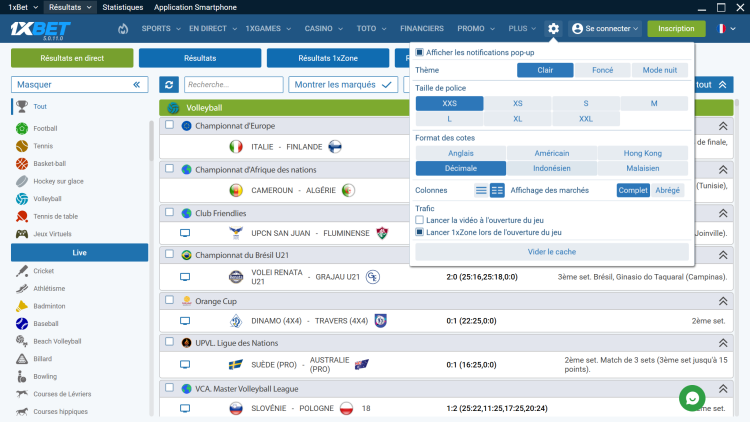Screen dimensions: 750x422
Task: Enable Lancer la vidéo à l'ouverture du jeu
Action: [x=419, y=220]
